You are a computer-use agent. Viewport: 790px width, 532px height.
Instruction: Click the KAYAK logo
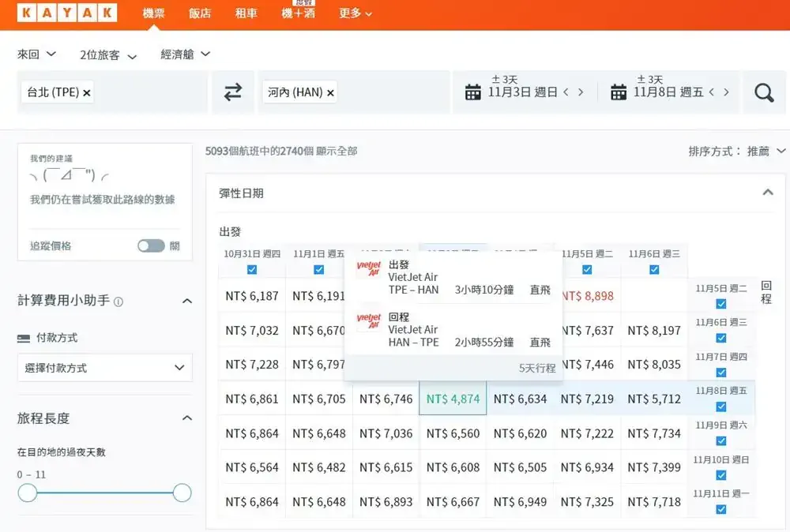[66, 13]
